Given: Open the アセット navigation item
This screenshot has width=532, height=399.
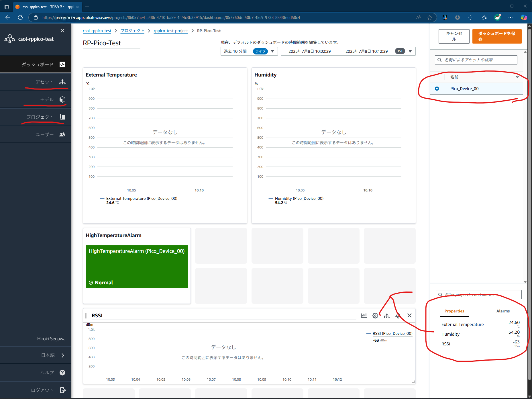Looking at the screenshot, I should 36,82.
